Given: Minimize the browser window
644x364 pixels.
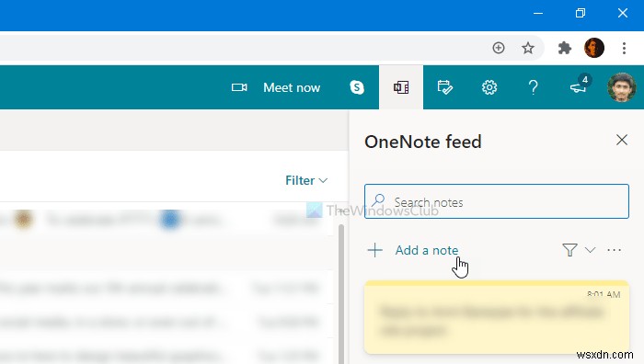Looking at the screenshot, I should [x=538, y=13].
